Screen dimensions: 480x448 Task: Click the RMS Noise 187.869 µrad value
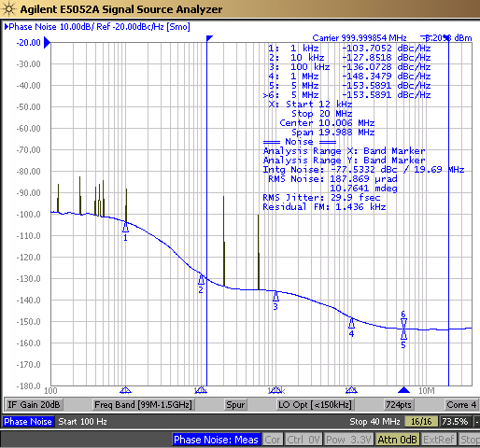[363, 179]
